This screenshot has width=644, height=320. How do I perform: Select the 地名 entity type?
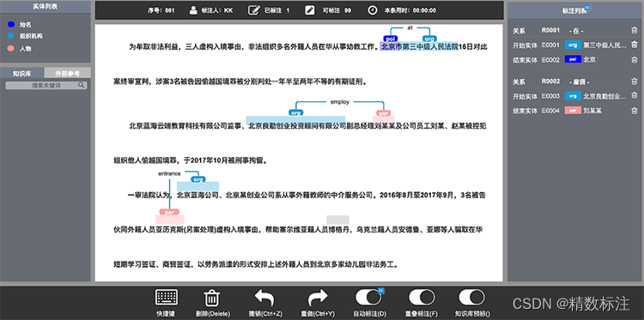[21, 25]
